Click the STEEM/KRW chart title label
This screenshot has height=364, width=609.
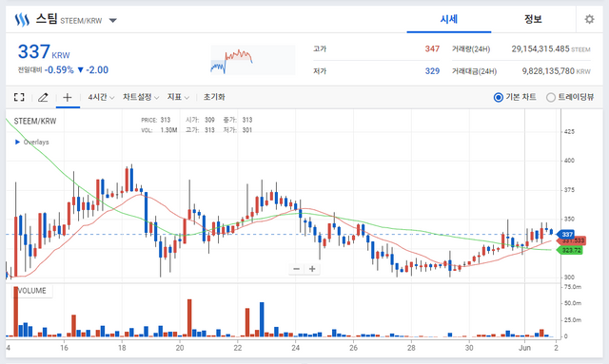pyautogui.click(x=35, y=121)
